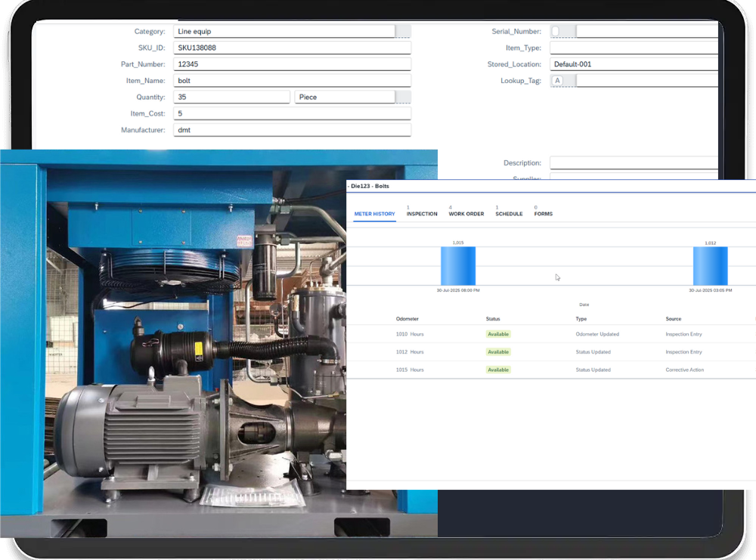
Task: Click the Lookup_Tag "A" icon
Action: coord(558,81)
